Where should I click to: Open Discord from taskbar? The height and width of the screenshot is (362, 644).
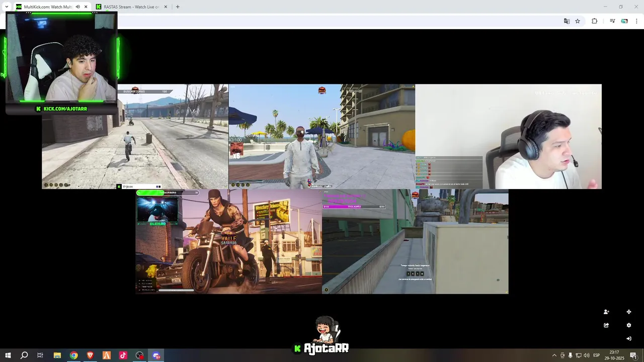[156, 355]
